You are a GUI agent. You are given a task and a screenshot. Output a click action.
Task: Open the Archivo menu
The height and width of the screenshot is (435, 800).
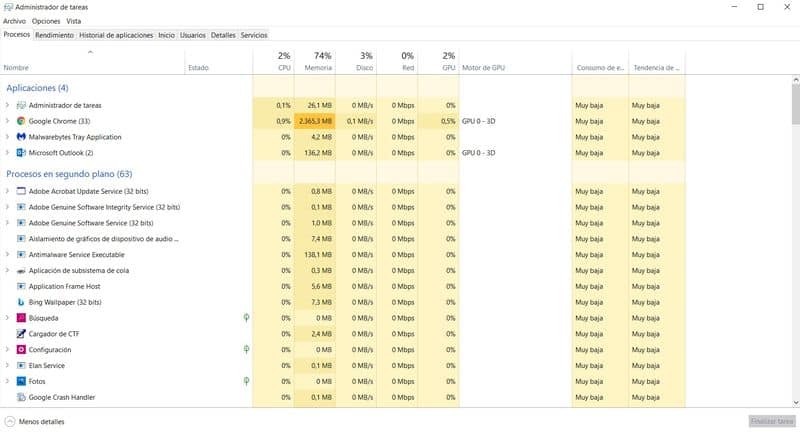tap(14, 21)
